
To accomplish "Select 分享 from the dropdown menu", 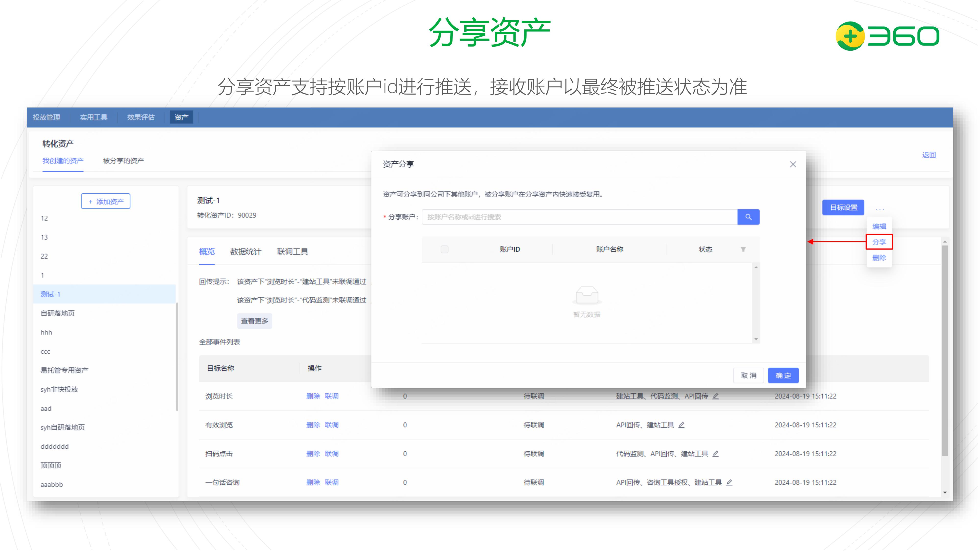I will coord(879,242).
